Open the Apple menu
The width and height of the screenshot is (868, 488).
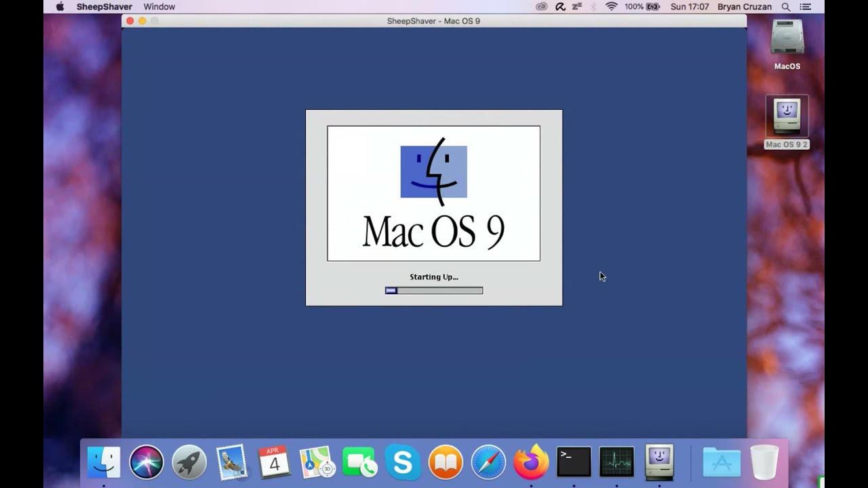click(60, 7)
